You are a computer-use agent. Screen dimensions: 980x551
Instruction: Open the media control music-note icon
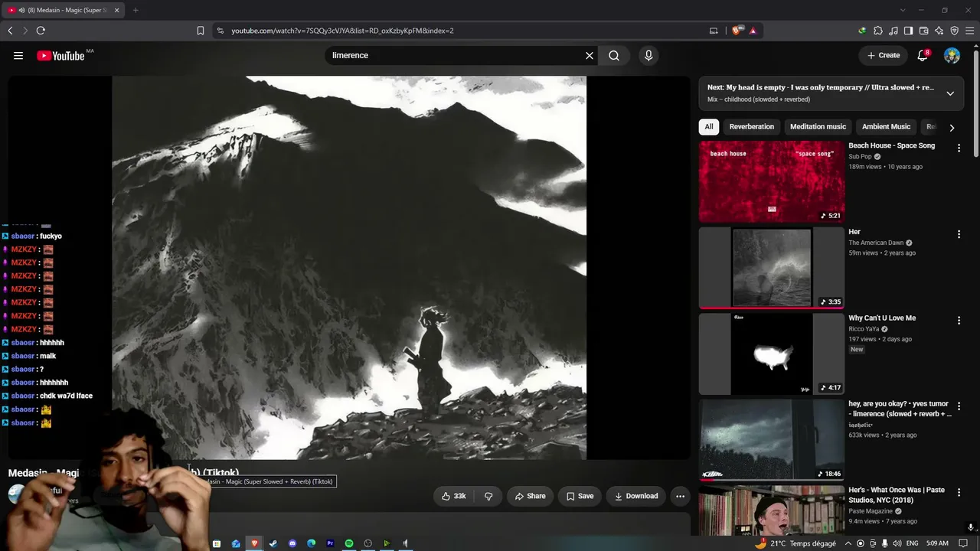[893, 31]
